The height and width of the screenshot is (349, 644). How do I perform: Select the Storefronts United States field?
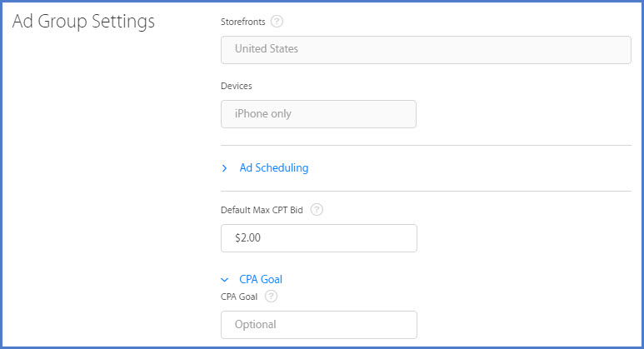click(426, 49)
